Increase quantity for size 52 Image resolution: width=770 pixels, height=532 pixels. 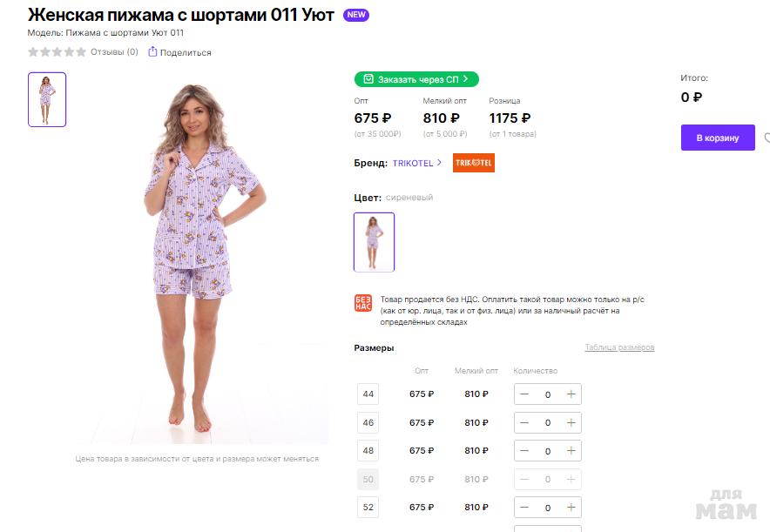(571, 508)
